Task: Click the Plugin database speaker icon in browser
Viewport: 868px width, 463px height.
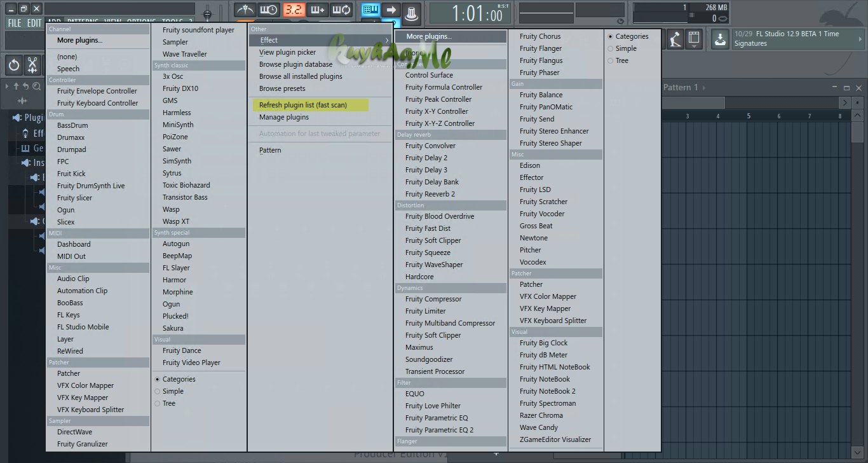Action: (x=18, y=118)
